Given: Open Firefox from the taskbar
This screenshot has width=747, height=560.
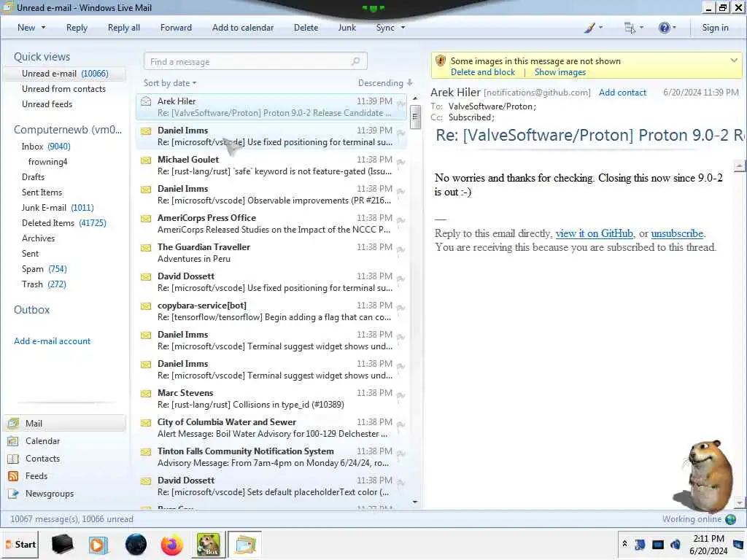Looking at the screenshot, I should coord(172,544).
